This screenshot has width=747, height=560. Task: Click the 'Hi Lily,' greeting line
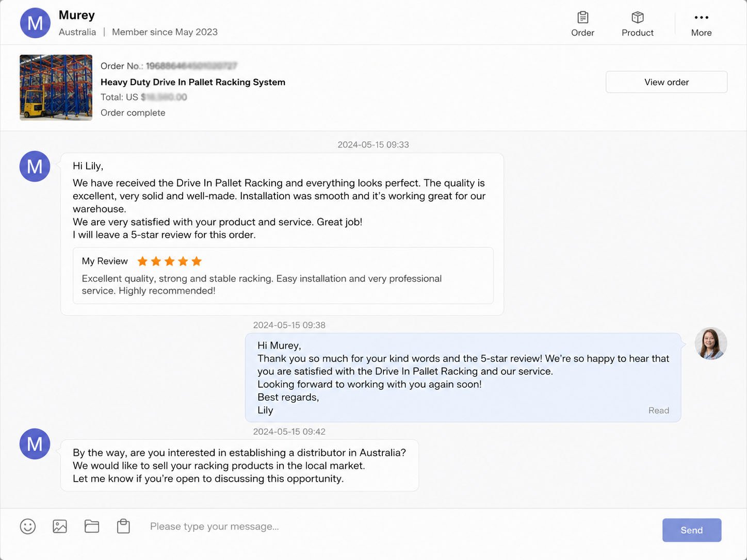88,166
